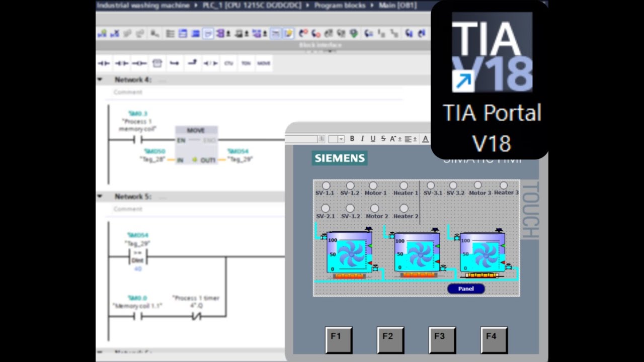The width and height of the screenshot is (644, 362).
Task: Click the Motor 2 indicator lamp
Action: [x=374, y=208]
